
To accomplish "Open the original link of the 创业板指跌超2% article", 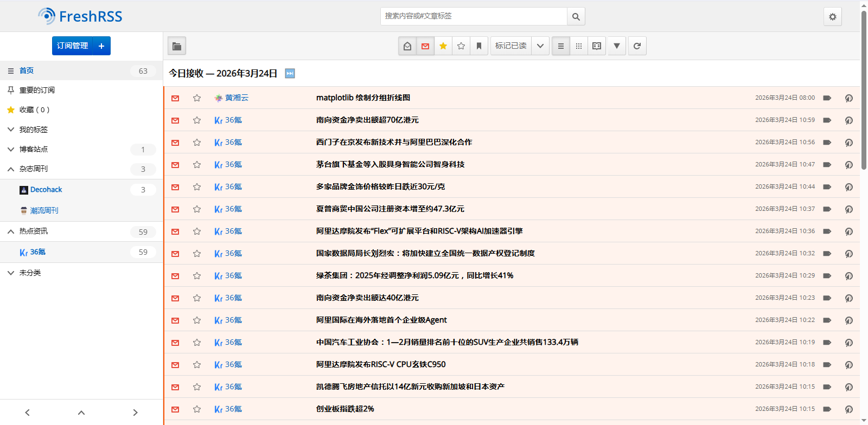I will 848,409.
